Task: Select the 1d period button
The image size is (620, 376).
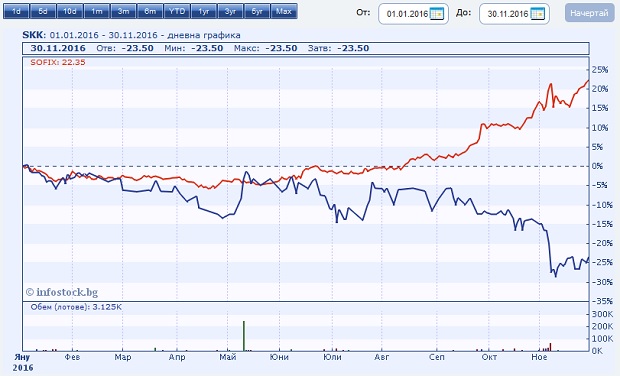Action: (x=16, y=11)
